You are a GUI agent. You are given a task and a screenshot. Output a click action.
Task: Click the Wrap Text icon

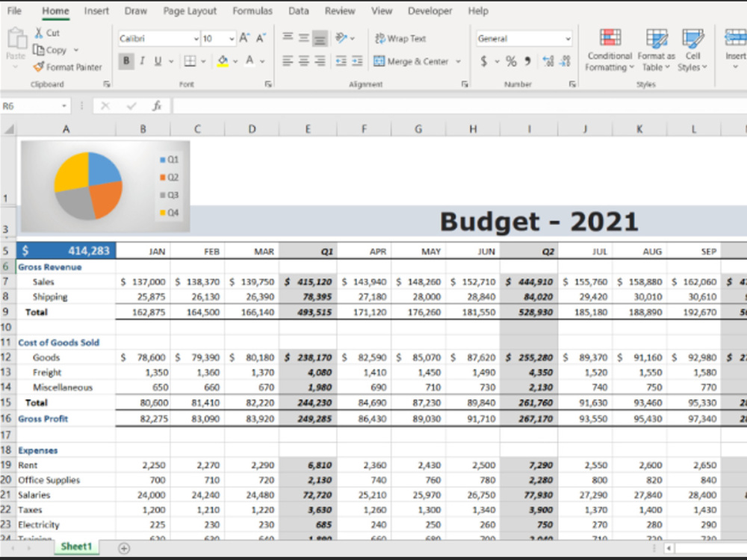pyautogui.click(x=379, y=38)
